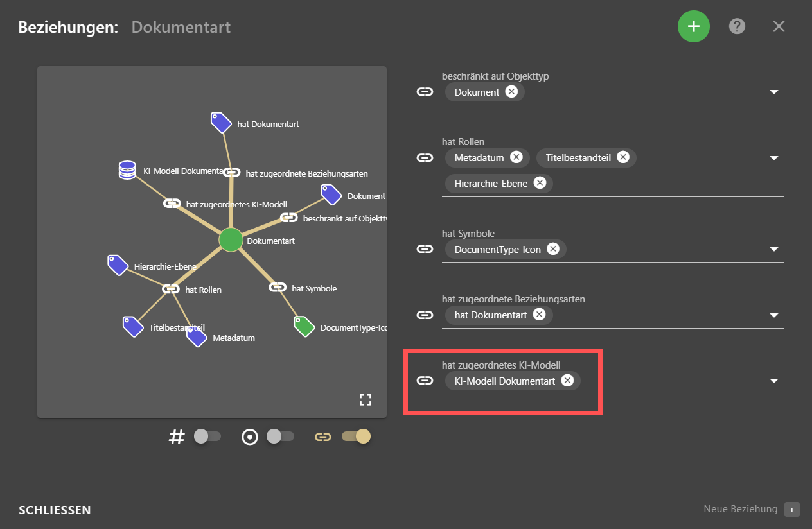Close the Beziehungen dialog with the X

point(779,26)
